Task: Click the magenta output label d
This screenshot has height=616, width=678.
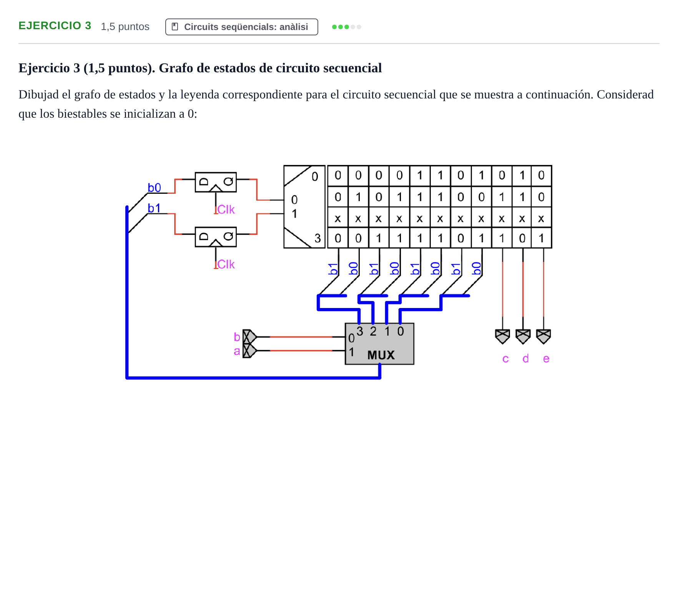Action: click(x=526, y=358)
